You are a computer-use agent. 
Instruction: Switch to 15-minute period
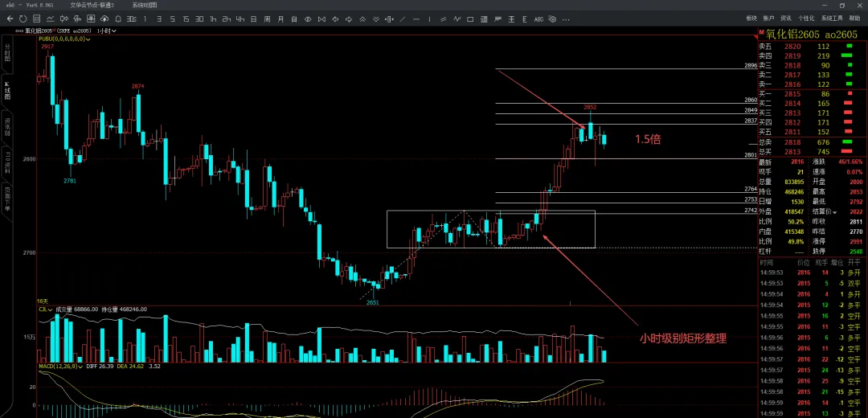(x=186, y=18)
